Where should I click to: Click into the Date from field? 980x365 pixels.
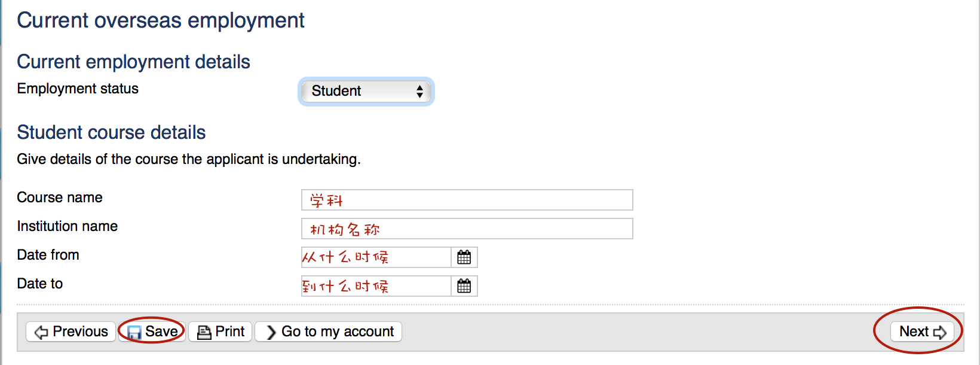pyautogui.click(x=376, y=257)
